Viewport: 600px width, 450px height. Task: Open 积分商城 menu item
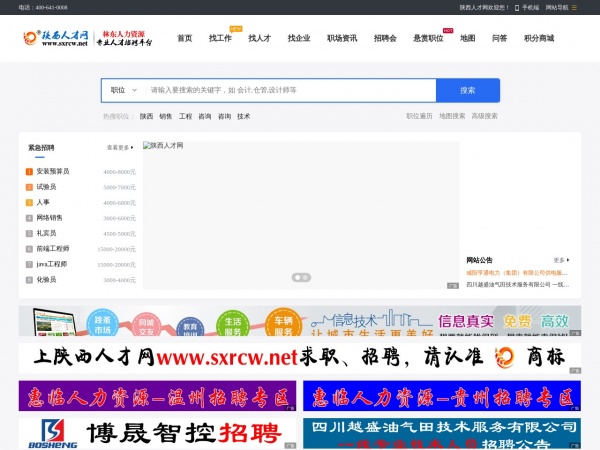pyautogui.click(x=539, y=38)
